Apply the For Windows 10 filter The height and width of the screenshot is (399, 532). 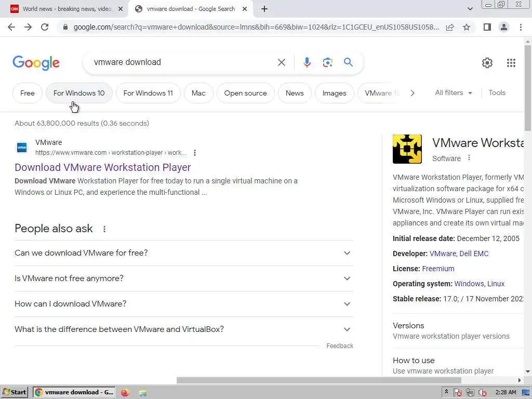tap(79, 93)
